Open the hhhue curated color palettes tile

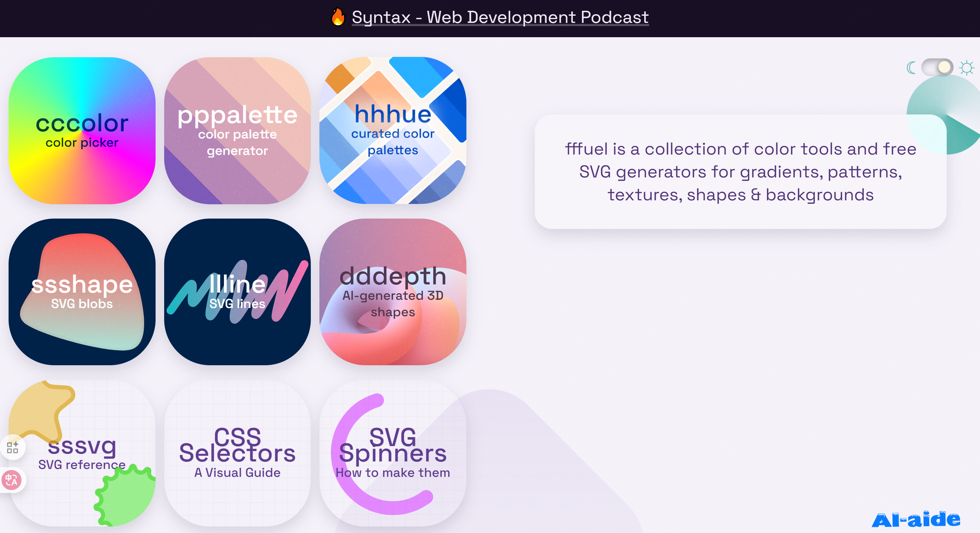pos(393,131)
